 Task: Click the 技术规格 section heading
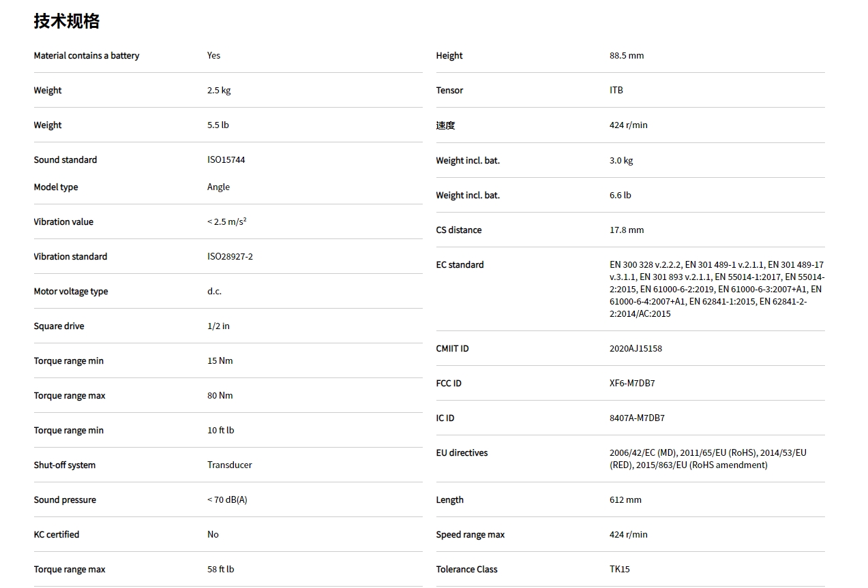pyautogui.click(x=67, y=21)
